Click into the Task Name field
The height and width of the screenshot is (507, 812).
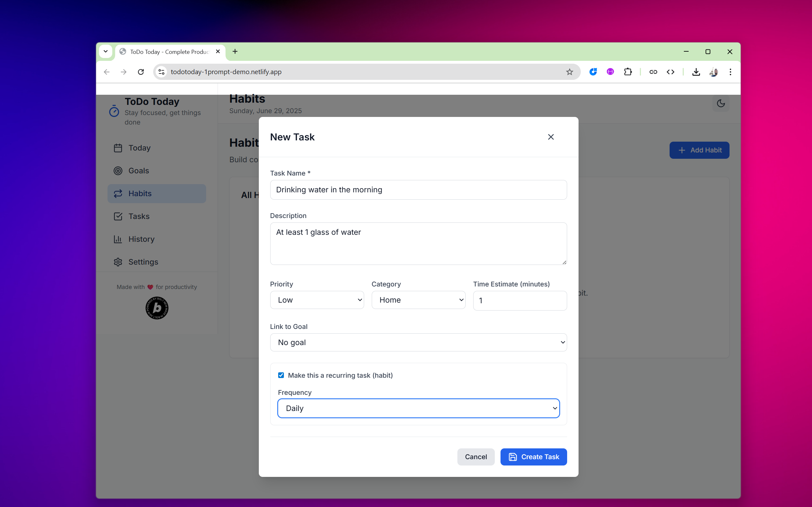[418, 190]
